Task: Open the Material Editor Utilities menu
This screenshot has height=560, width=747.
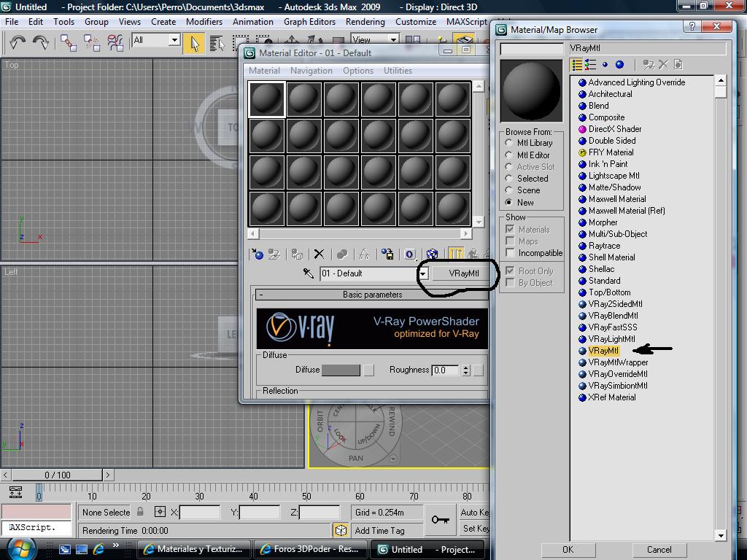Action: [x=398, y=71]
